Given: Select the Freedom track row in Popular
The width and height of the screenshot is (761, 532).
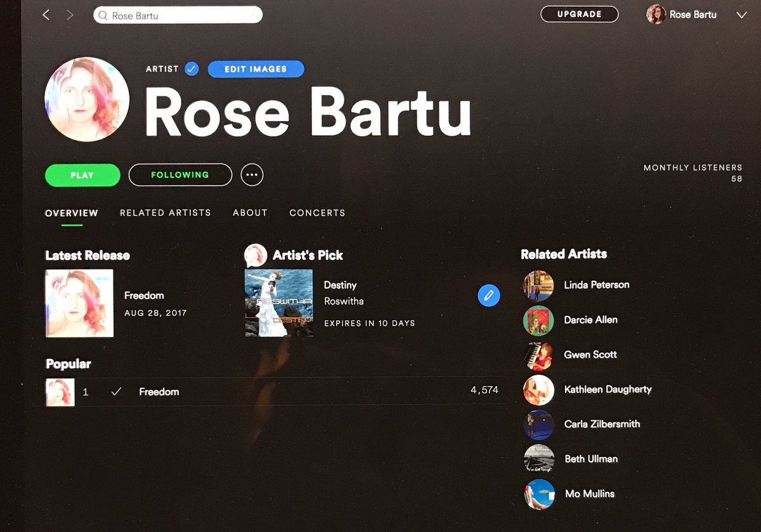Looking at the screenshot, I should pos(275,392).
